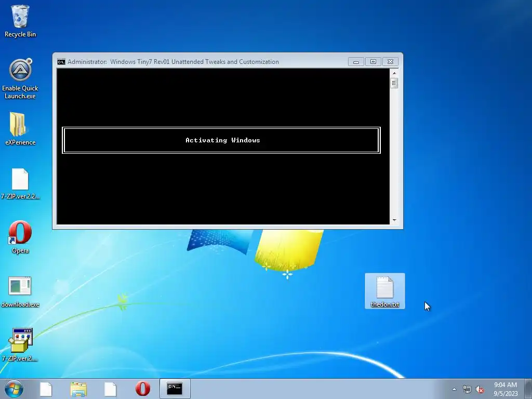Click first blank document taskbar icon
The image size is (532, 399).
(46, 389)
